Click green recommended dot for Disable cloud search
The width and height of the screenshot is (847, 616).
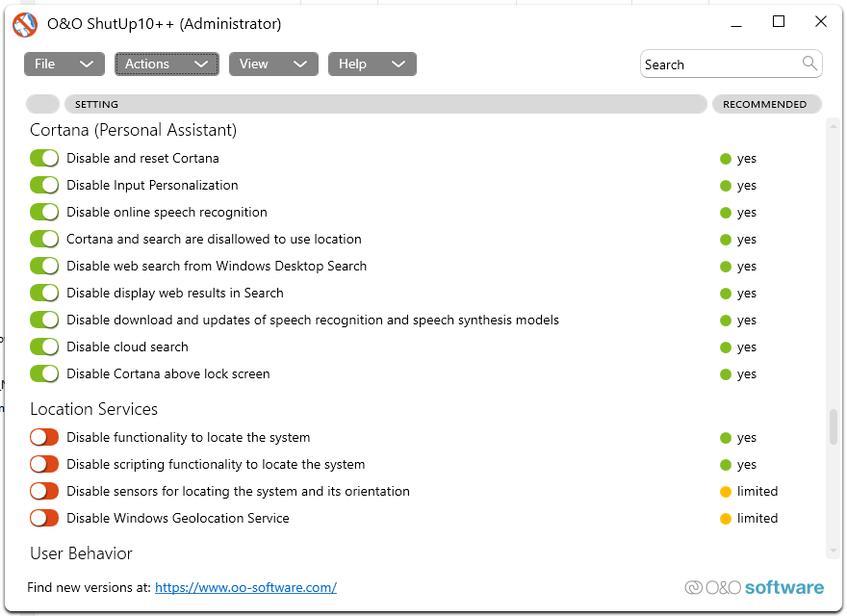point(726,347)
